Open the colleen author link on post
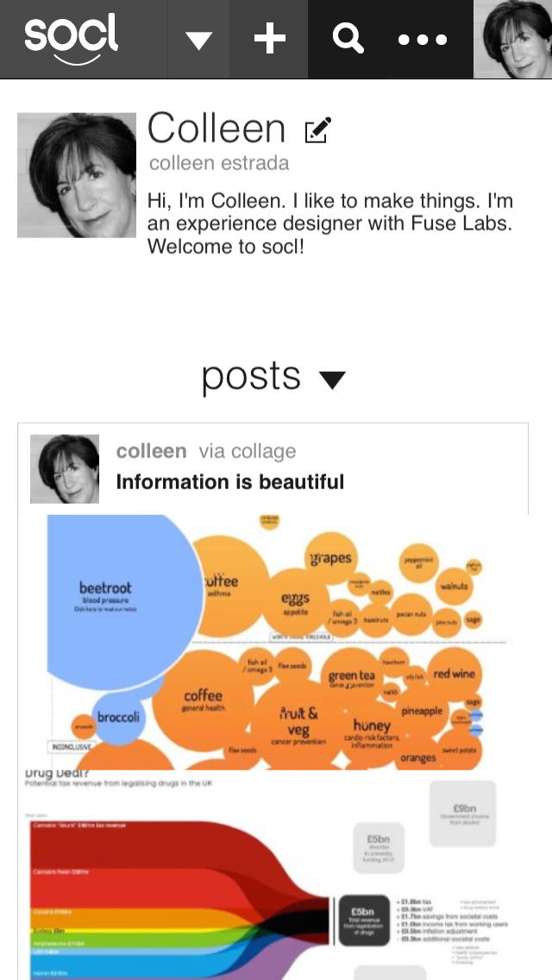The image size is (552, 980). point(151,451)
